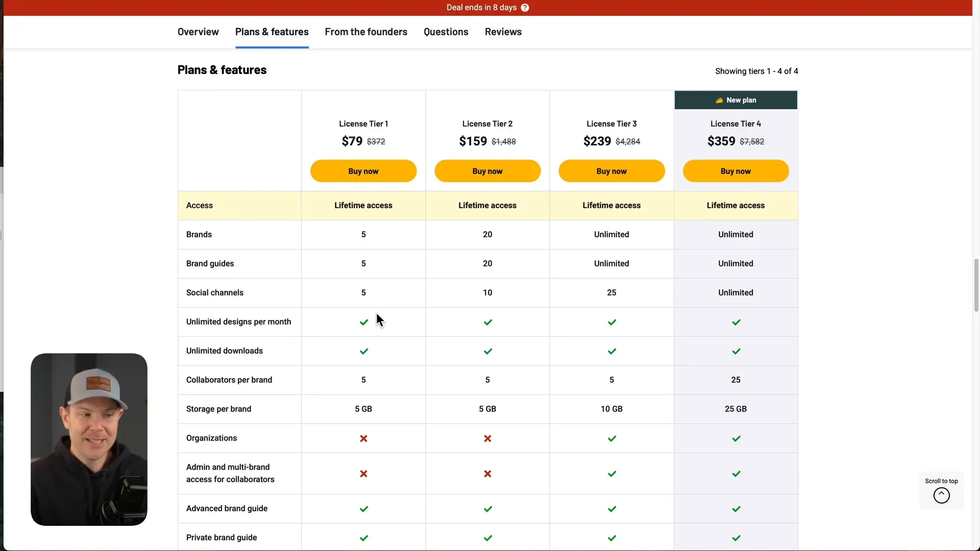
Task: Click Tier 1 Organizations red X mark
Action: click(x=363, y=439)
